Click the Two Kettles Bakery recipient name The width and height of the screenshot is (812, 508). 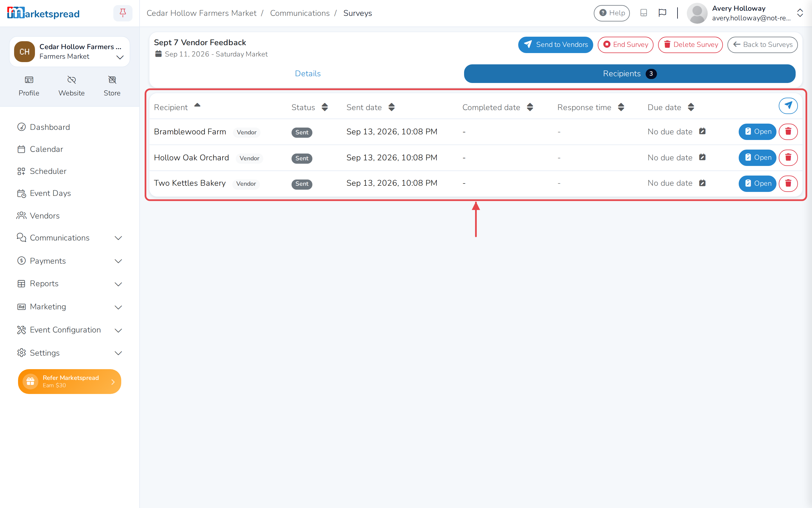click(x=189, y=183)
